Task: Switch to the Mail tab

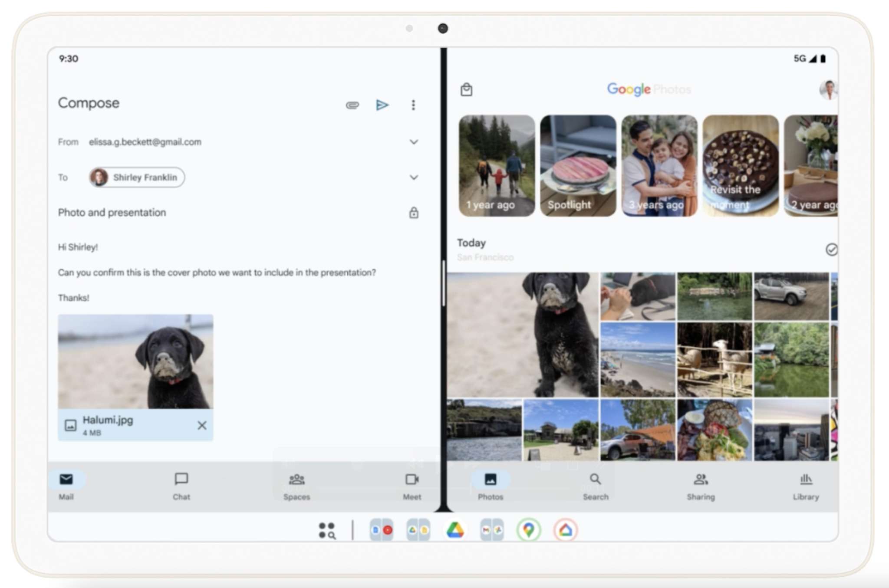Action: [x=66, y=486]
